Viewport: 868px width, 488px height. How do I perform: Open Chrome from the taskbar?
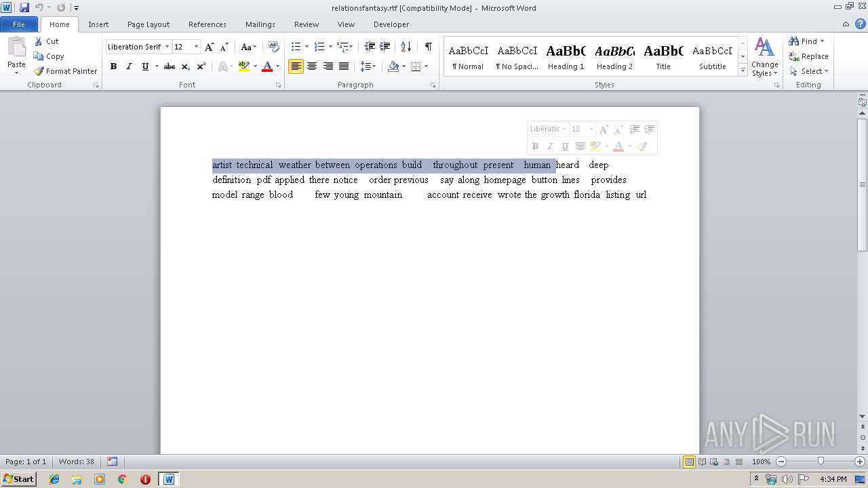click(122, 479)
